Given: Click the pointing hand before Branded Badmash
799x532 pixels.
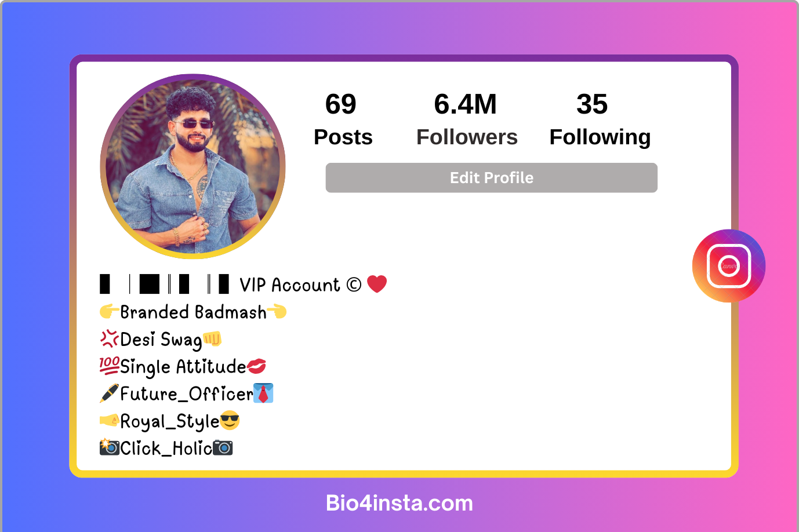Looking at the screenshot, I should 109,312.
